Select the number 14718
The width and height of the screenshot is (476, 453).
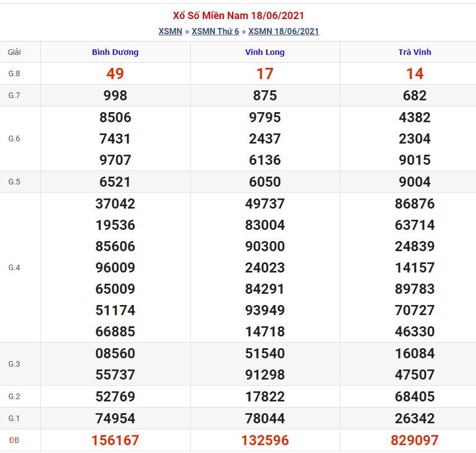(265, 331)
